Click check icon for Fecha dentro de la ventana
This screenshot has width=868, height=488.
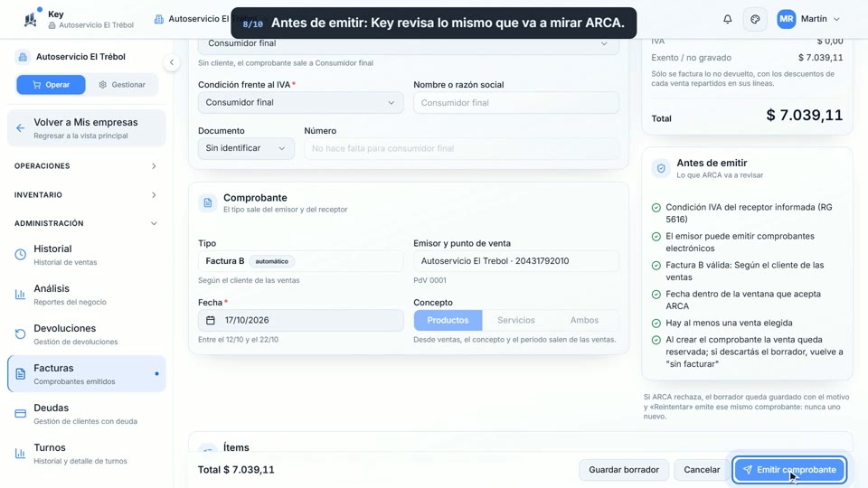(x=656, y=295)
